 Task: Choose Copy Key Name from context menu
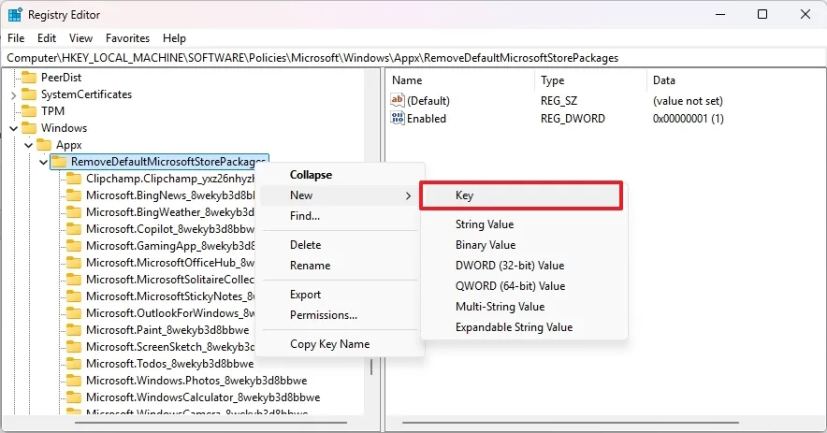click(x=329, y=344)
